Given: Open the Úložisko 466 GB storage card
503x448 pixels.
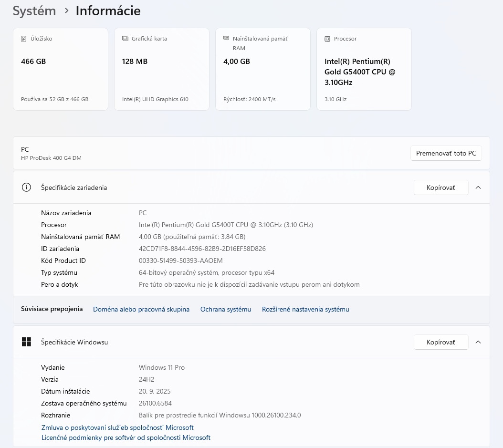Looking at the screenshot, I should pos(61,69).
